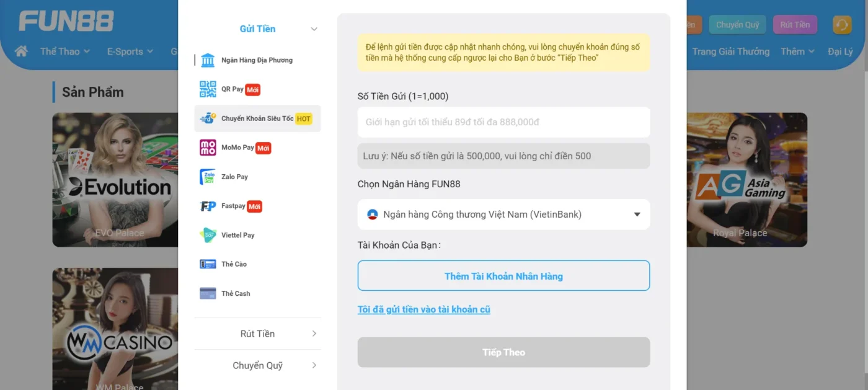Open the Tôi đã gửi tiền vào tài khoản cũ link
This screenshot has width=868, height=390.
click(x=423, y=309)
